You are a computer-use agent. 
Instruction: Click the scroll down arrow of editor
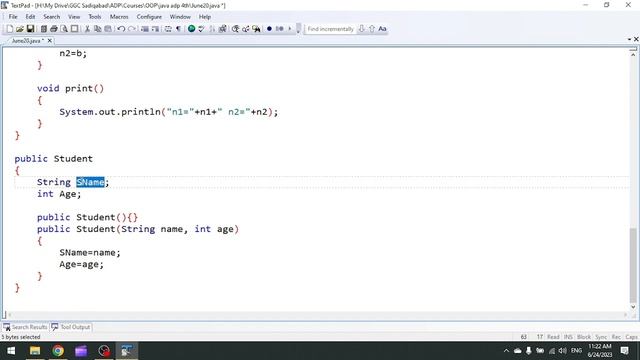[x=633, y=307]
